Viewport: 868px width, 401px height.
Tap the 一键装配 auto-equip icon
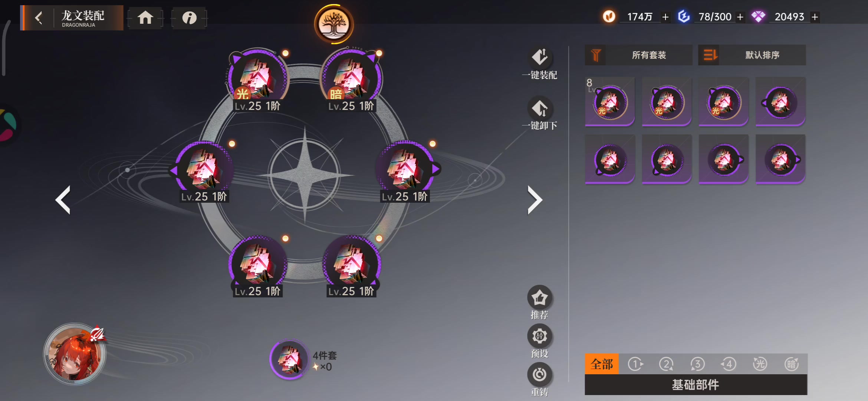point(540,58)
